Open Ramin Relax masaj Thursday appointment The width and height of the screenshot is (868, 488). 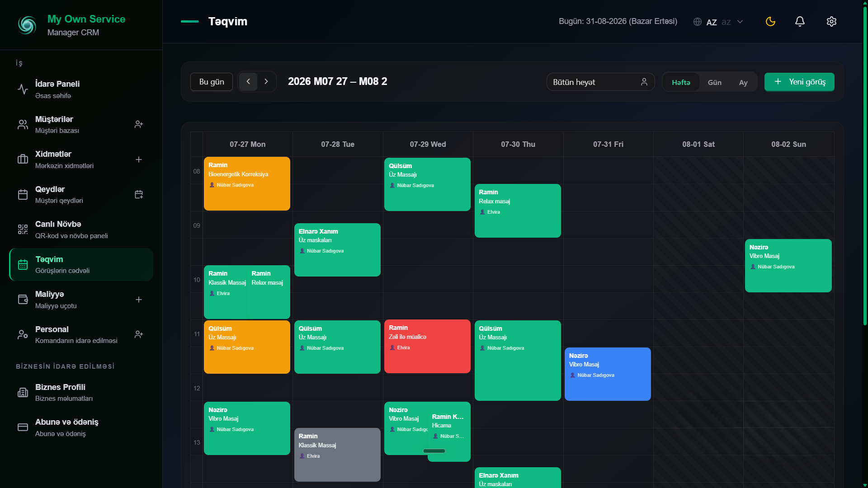point(518,211)
